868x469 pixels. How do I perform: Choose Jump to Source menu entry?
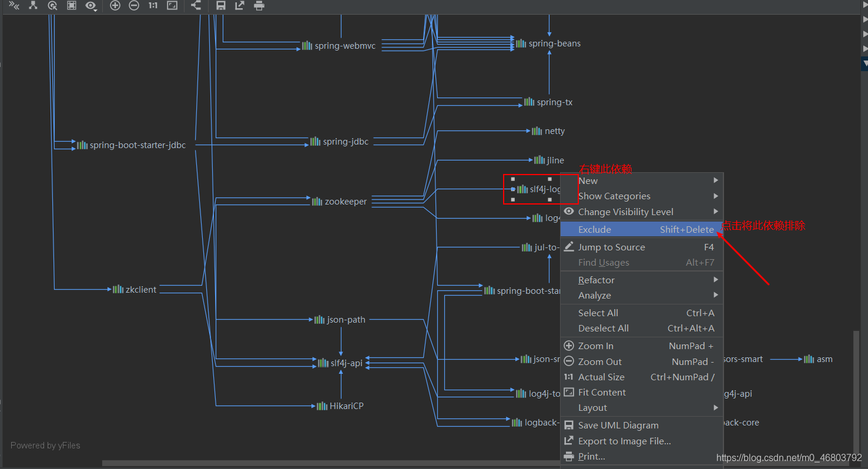642,247
